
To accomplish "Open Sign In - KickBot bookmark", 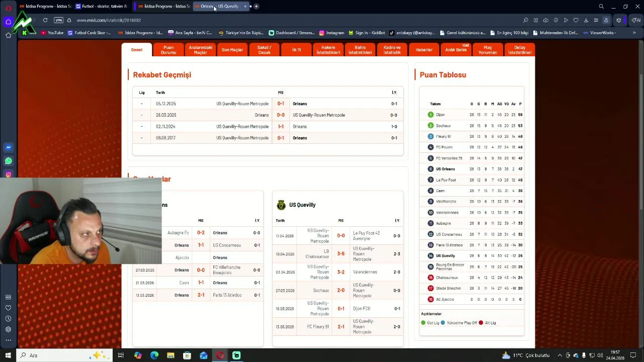I will tap(367, 33).
